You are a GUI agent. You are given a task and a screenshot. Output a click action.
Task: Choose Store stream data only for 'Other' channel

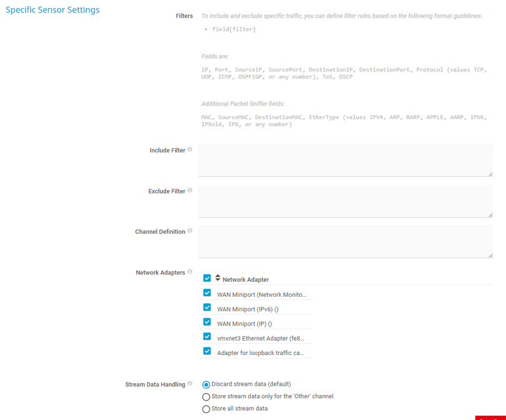click(x=206, y=396)
